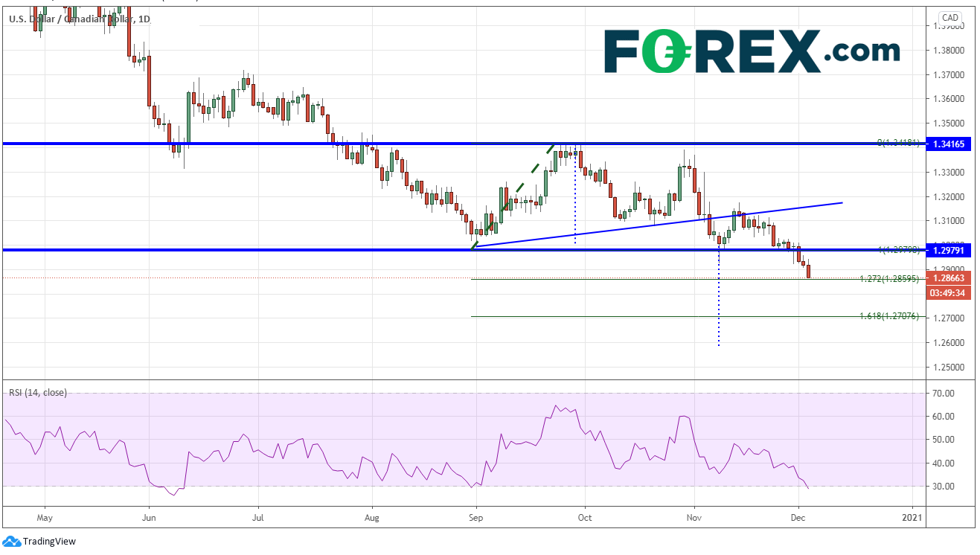Click the 2021 label on time axis
The width and height of the screenshot is (980, 555).
[x=912, y=516]
